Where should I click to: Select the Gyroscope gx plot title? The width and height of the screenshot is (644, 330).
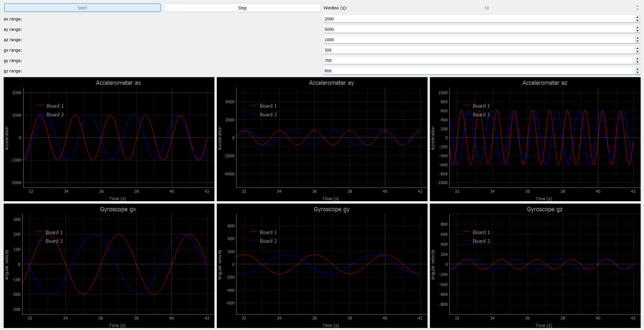click(x=118, y=209)
